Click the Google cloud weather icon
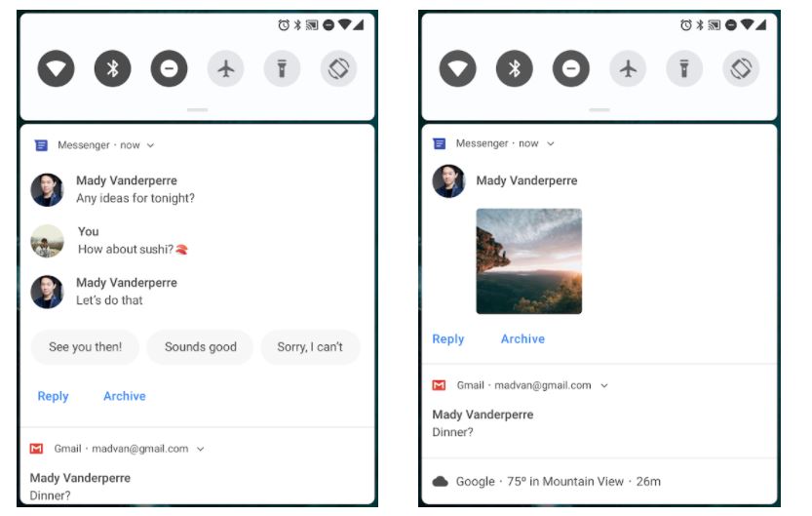812x516 pixels. [441, 481]
